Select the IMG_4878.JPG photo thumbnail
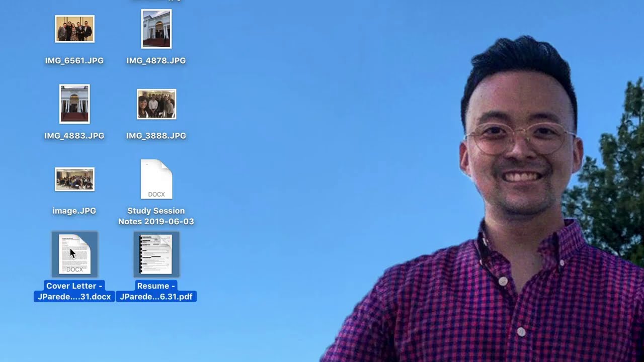Image resolution: width=644 pixels, height=362 pixels. 156,29
